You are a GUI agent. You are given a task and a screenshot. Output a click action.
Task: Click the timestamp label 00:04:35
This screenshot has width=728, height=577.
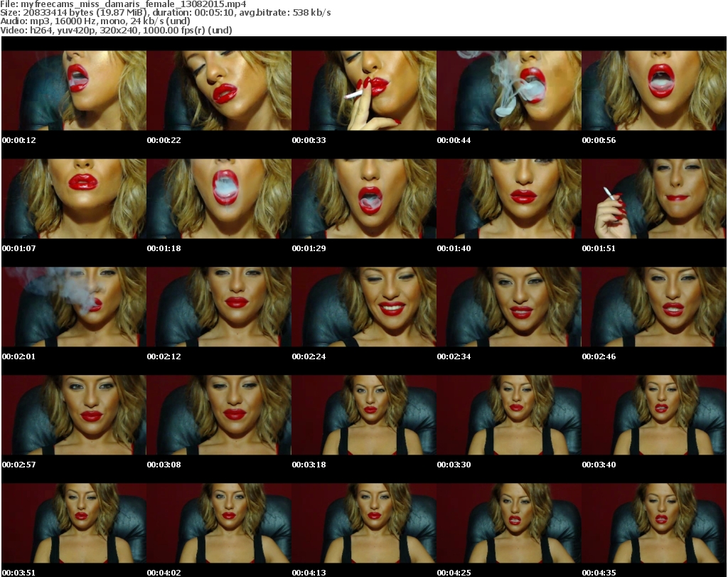pyautogui.click(x=599, y=573)
